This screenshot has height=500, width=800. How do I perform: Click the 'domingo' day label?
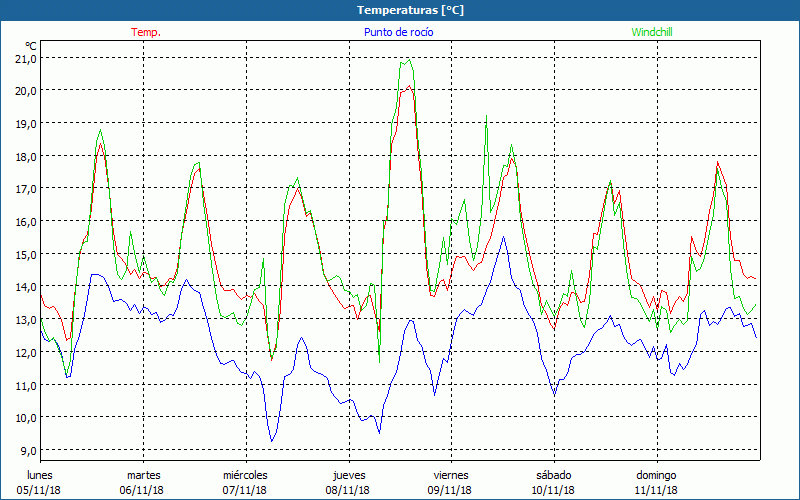656,475
